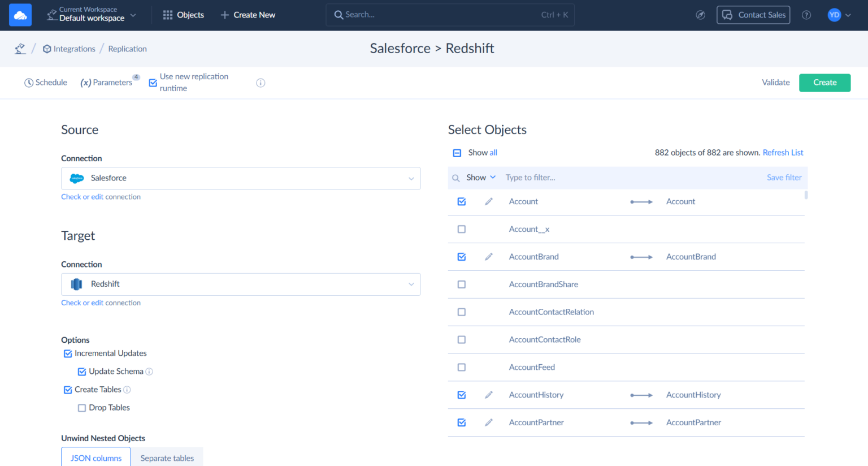868x466 pixels.
Task: Open the Objects menu
Action: pyautogui.click(x=184, y=15)
